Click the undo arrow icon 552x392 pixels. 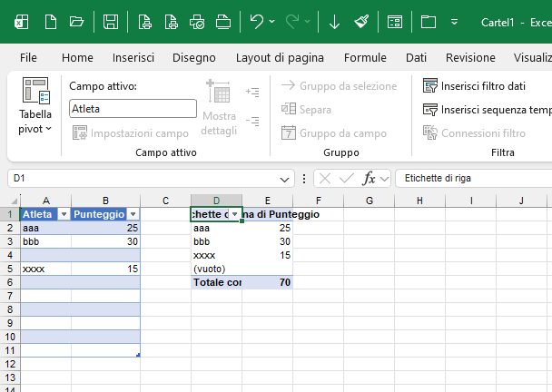(256, 22)
